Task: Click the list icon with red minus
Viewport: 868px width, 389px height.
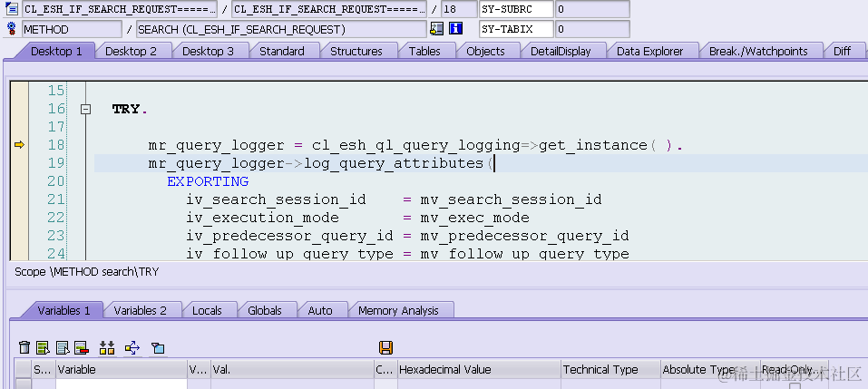Action: point(82,347)
